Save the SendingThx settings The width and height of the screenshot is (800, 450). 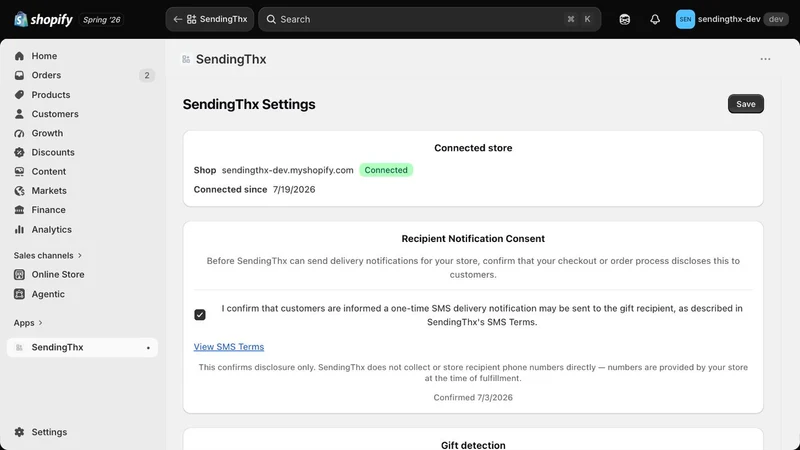(745, 104)
